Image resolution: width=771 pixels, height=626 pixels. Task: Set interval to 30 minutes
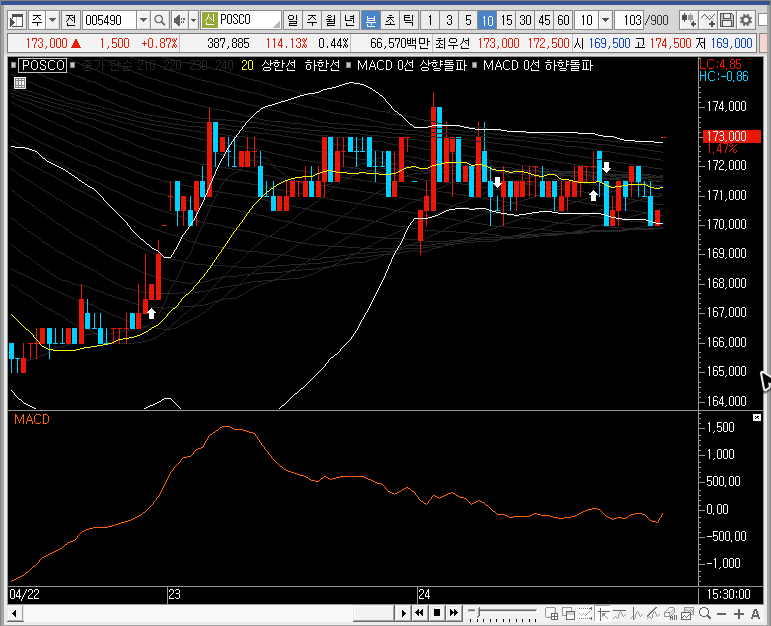(525, 20)
